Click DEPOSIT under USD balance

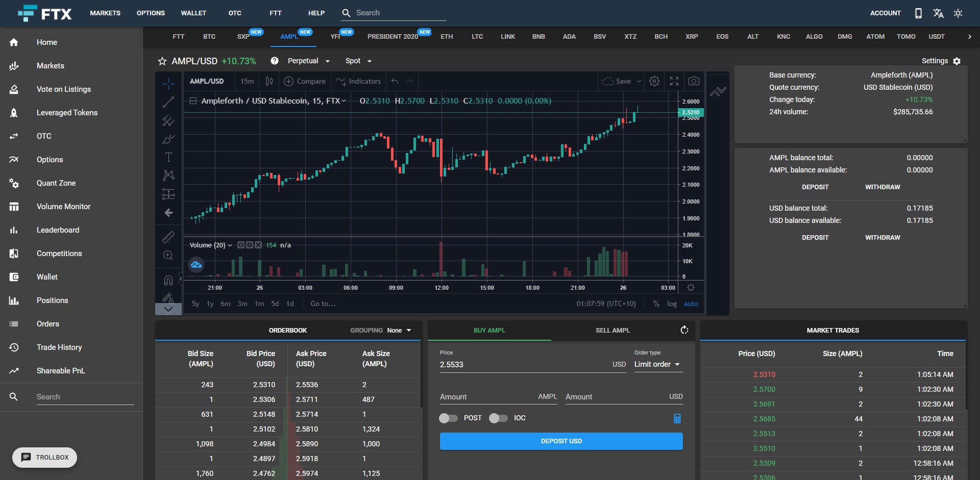pyautogui.click(x=815, y=238)
